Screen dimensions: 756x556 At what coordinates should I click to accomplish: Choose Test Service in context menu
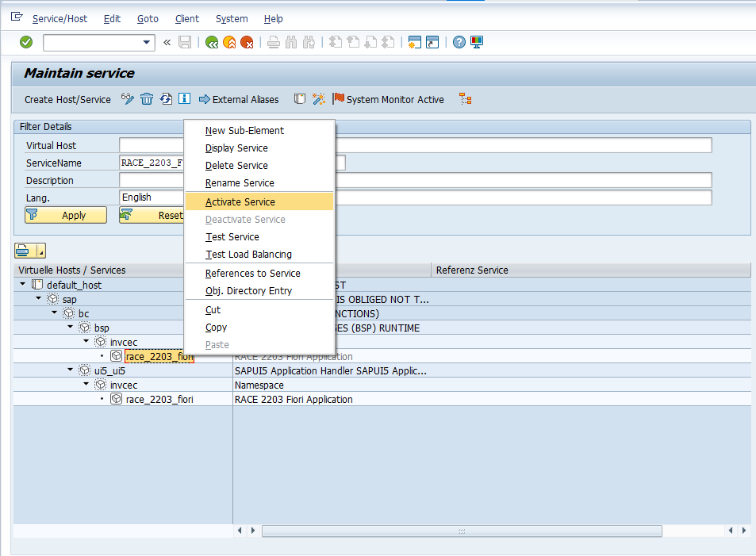point(232,237)
